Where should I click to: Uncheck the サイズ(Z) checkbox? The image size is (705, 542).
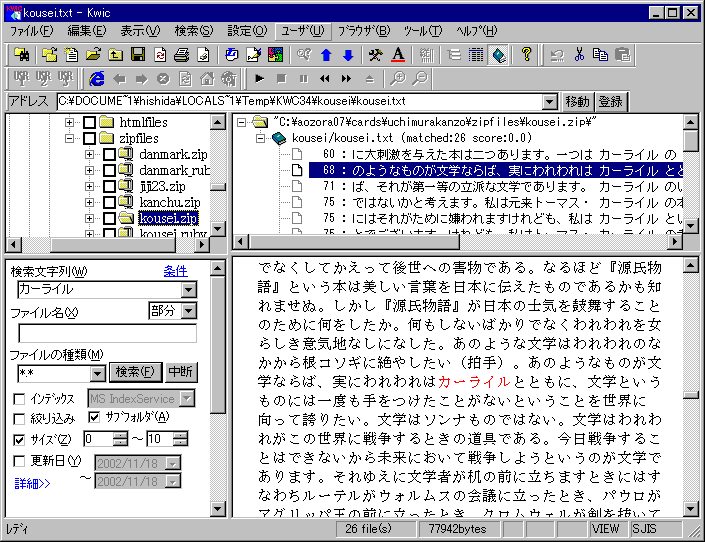(19, 439)
